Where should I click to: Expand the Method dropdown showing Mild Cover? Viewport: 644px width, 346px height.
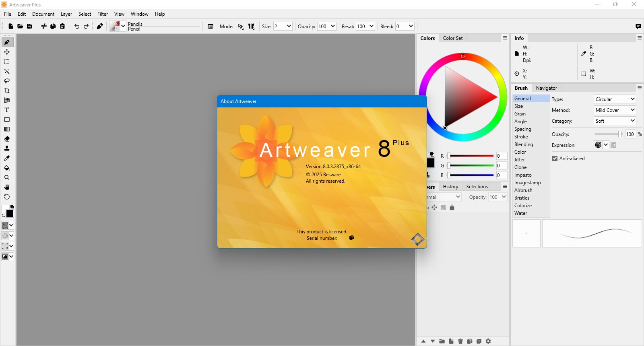(x=615, y=110)
